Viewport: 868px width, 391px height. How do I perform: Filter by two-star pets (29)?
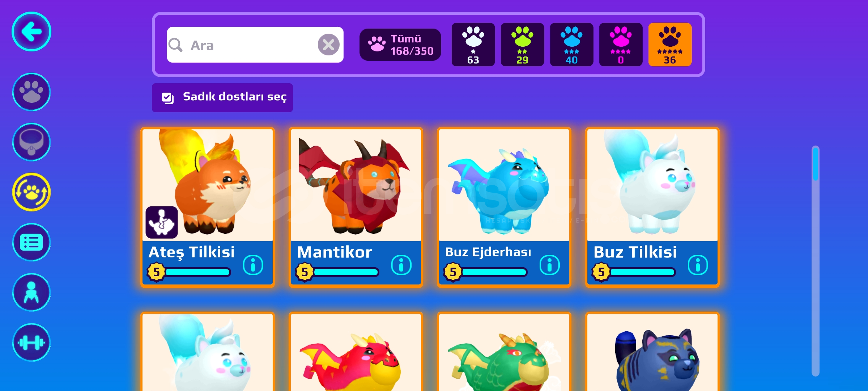[522, 45]
